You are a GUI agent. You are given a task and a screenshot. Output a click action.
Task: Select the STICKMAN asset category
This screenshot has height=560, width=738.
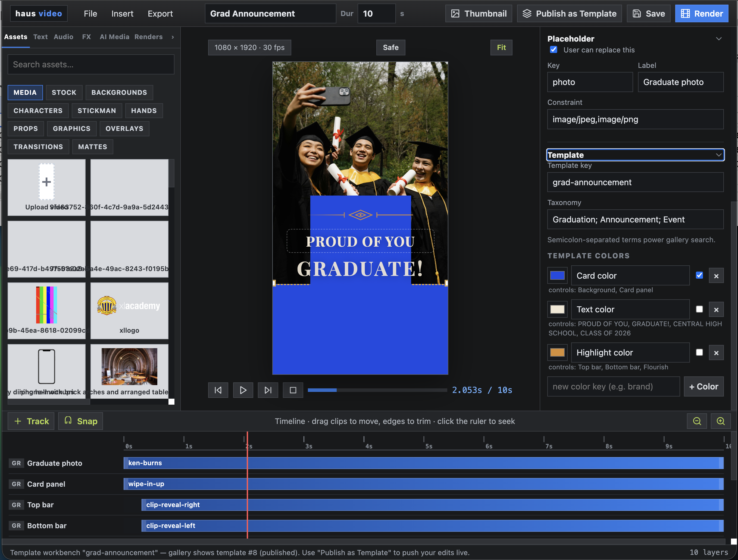(x=97, y=111)
